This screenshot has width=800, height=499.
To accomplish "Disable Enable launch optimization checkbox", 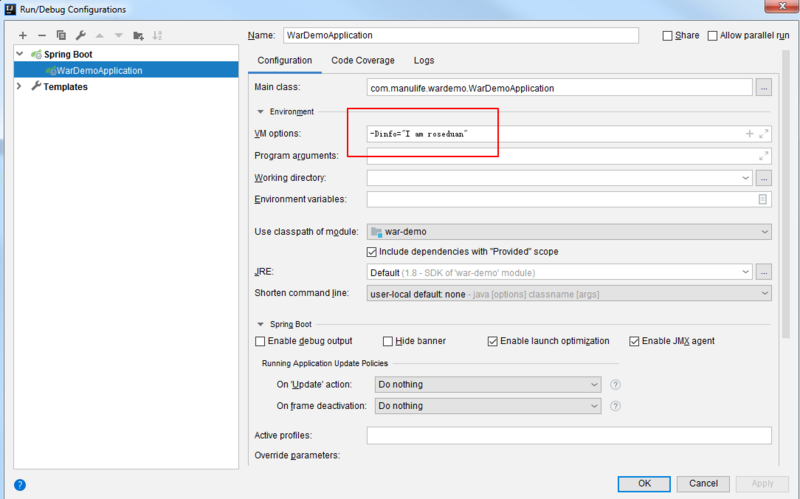I will 492,341.
